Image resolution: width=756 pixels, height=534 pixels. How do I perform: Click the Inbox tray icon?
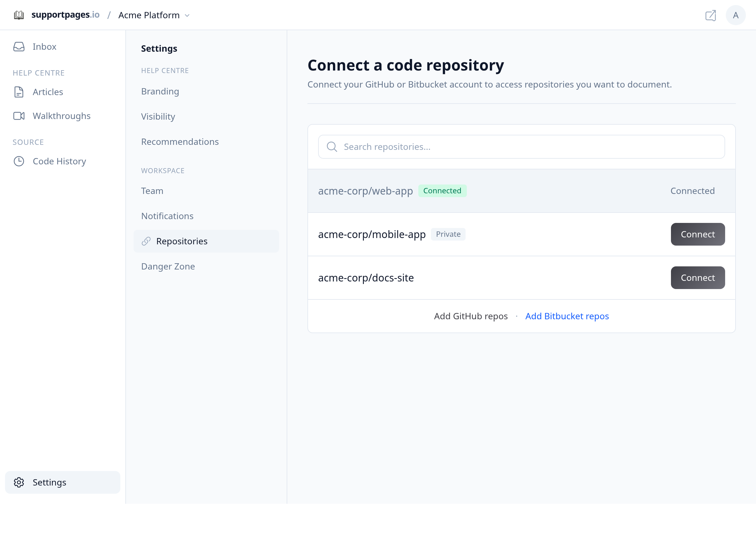point(19,47)
